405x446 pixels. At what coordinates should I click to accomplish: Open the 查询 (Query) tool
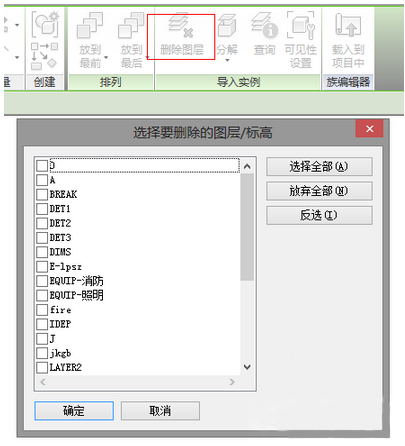pos(265,25)
